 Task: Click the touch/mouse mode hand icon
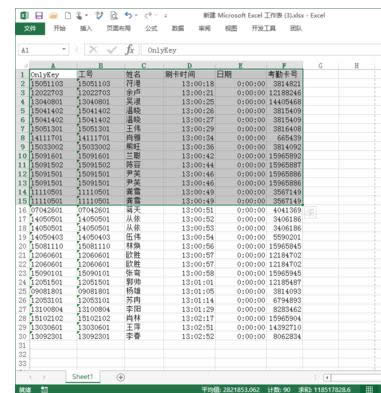pyautogui.click(x=79, y=16)
